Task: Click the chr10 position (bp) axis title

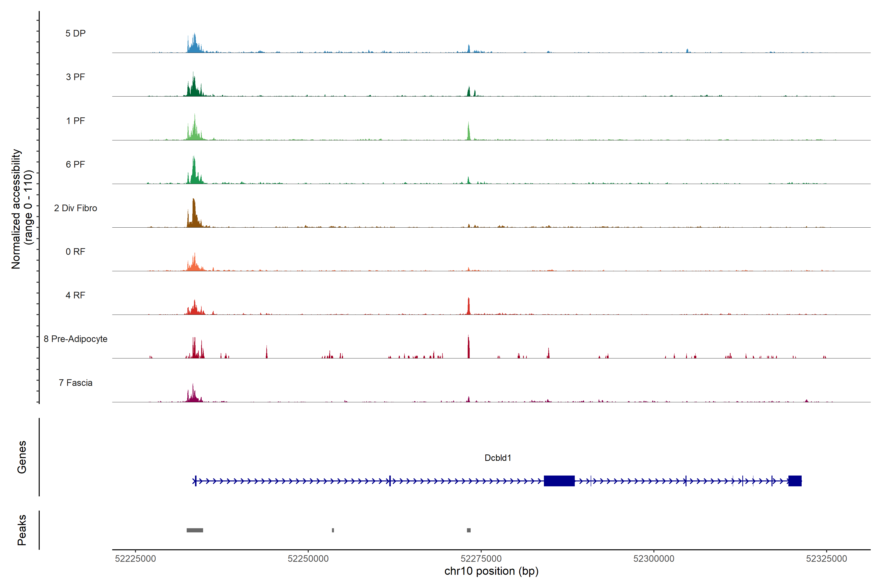Action: tap(491, 571)
